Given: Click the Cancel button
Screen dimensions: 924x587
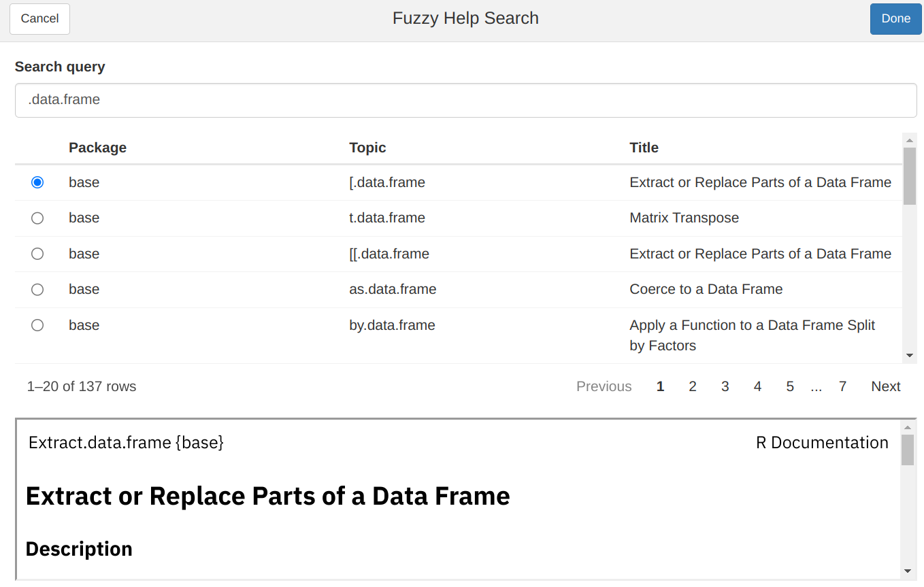Looking at the screenshot, I should click(x=39, y=19).
